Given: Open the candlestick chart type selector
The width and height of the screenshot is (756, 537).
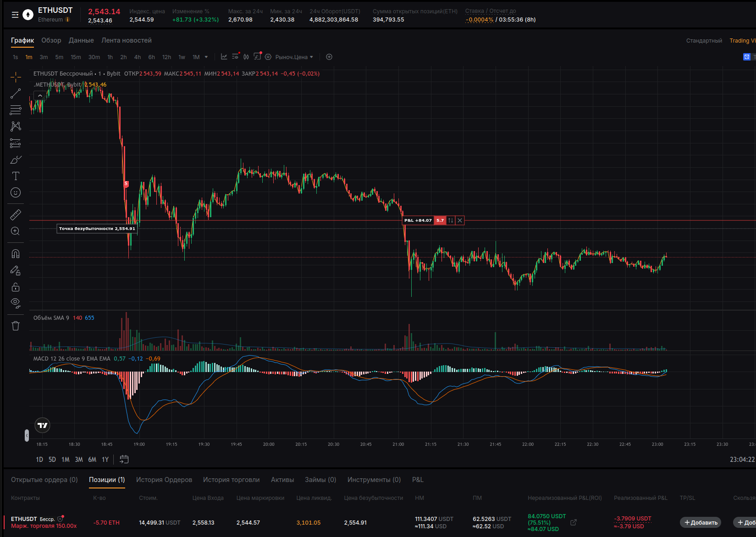Looking at the screenshot, I should click(x=246, y=57).
